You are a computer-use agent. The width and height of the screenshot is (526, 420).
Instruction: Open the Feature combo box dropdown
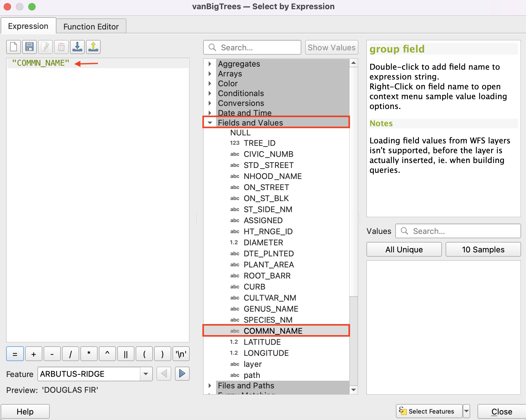coord(146,374)
